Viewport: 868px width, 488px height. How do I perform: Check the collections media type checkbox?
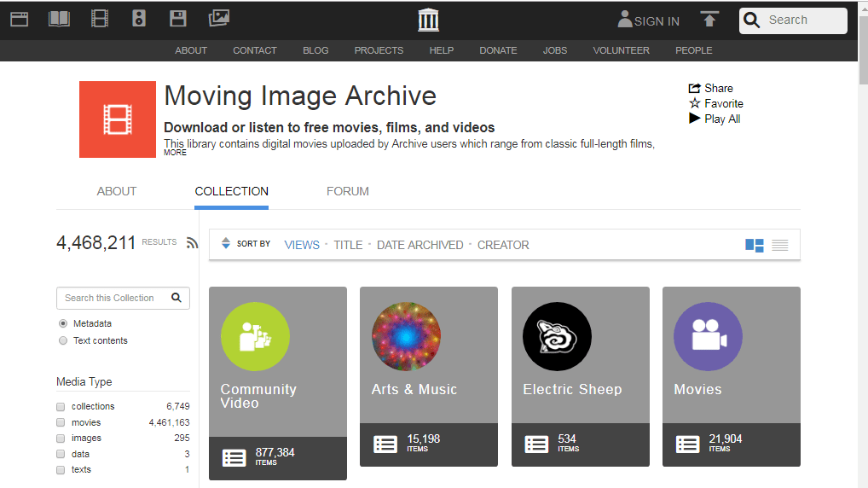(x=61, y=407)
